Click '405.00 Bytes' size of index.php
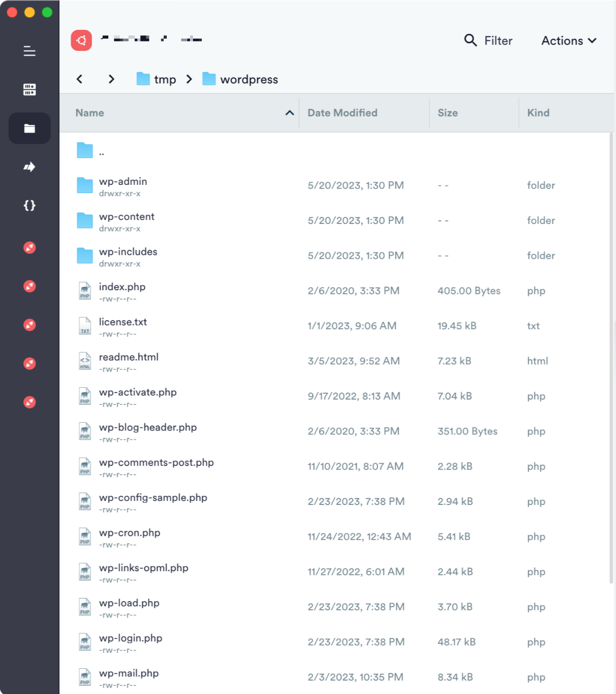This screenshot has width=616, height=694. (x=469, y=291)
